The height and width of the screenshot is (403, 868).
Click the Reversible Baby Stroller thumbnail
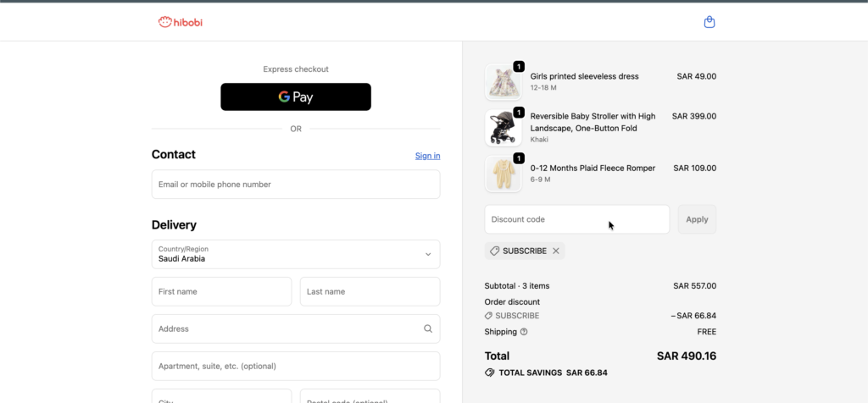point(504,128)
